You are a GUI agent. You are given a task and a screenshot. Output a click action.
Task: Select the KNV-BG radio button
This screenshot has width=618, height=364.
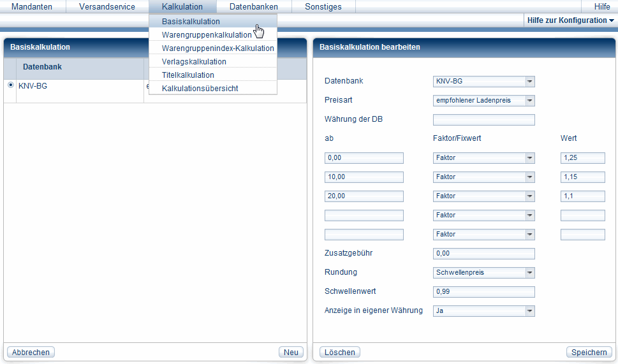pyautogui.click(x=10, y=85)
